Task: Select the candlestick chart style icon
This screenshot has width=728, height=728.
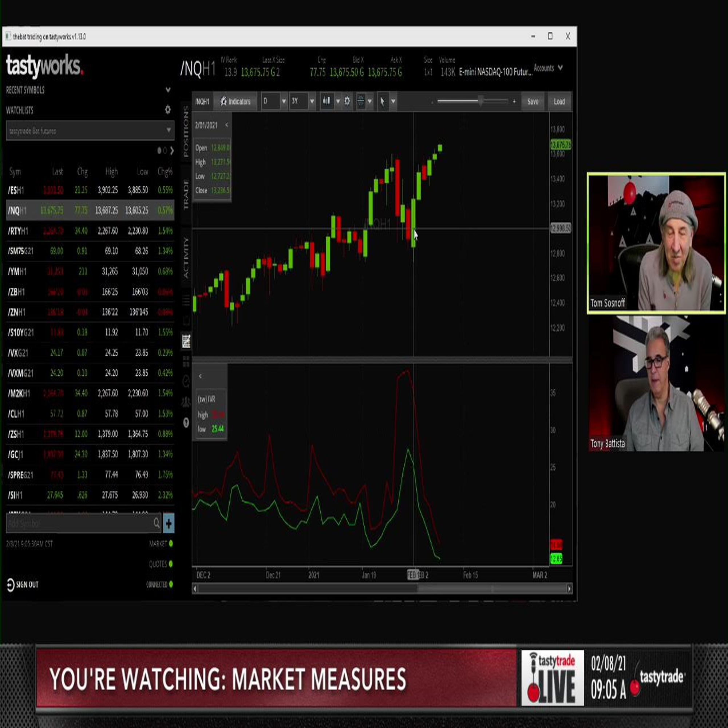Action: click(x=326, y=101)
